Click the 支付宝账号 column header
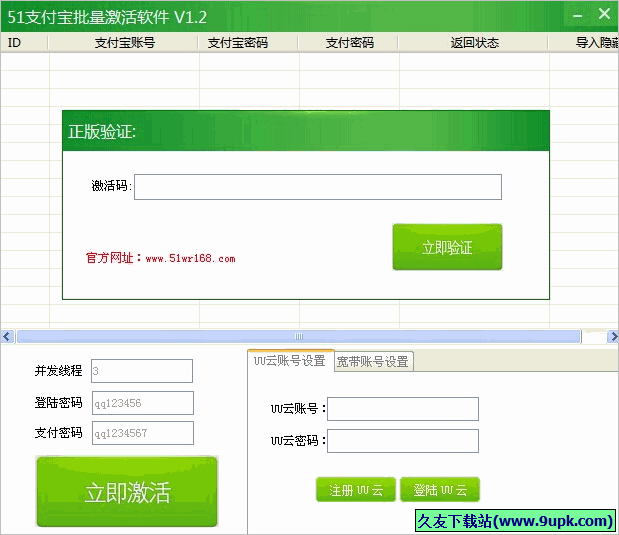 tap(123, 43)
